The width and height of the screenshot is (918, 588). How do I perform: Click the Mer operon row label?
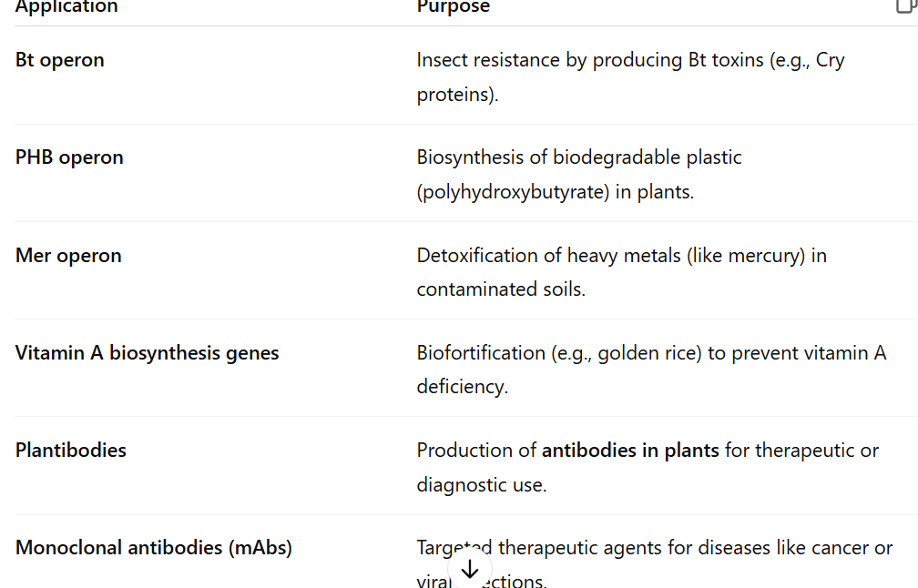pos(68,256)
